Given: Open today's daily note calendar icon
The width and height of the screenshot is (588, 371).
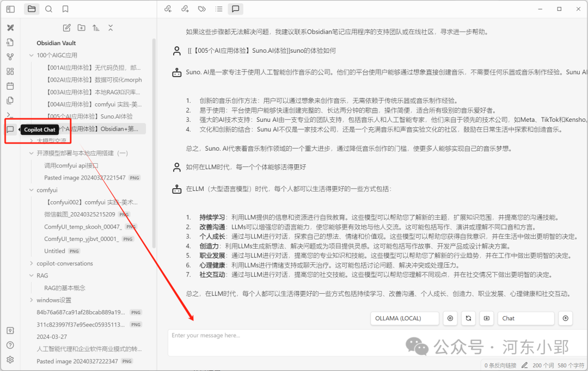Looking at the screenshot, I should pyautogui.click(x=10, y=86).
